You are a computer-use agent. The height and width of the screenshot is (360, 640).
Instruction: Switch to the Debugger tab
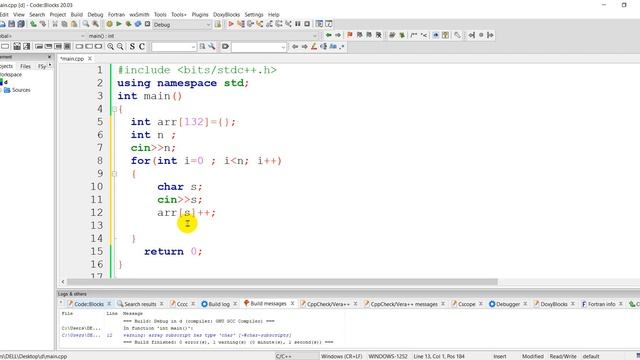tap(507, 304)
